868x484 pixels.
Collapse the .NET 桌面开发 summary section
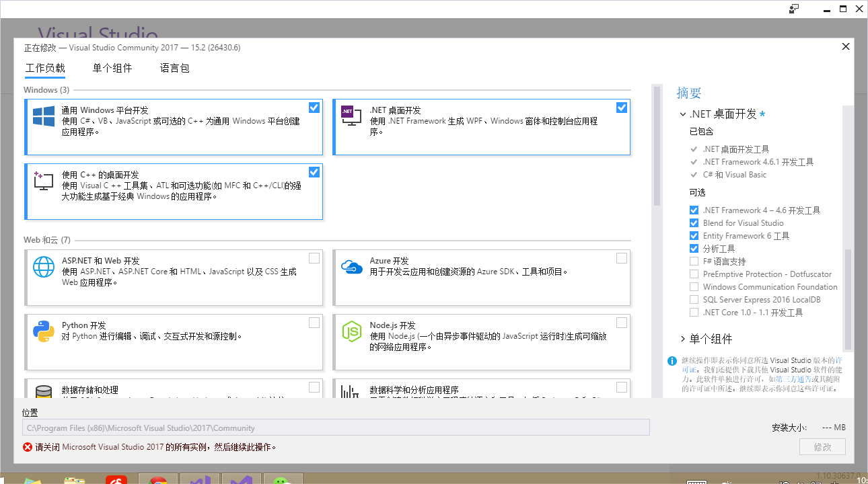[x=683, y=114]
